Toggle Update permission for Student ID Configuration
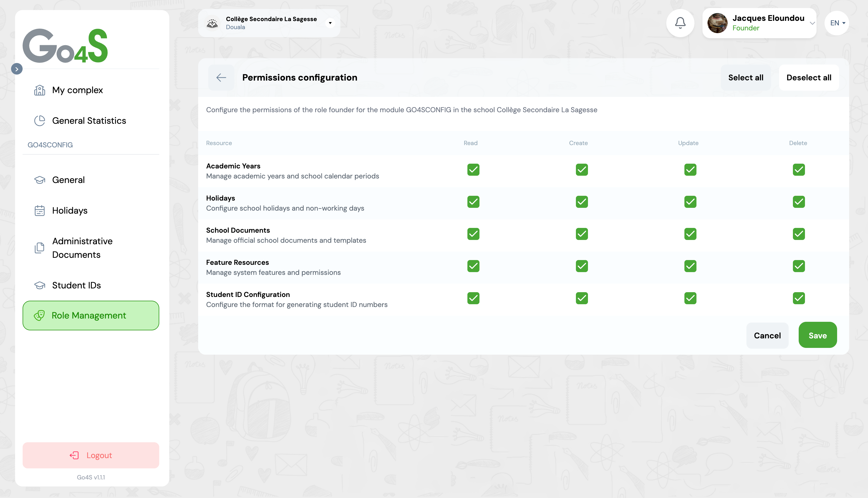 (x=690, y=298)
